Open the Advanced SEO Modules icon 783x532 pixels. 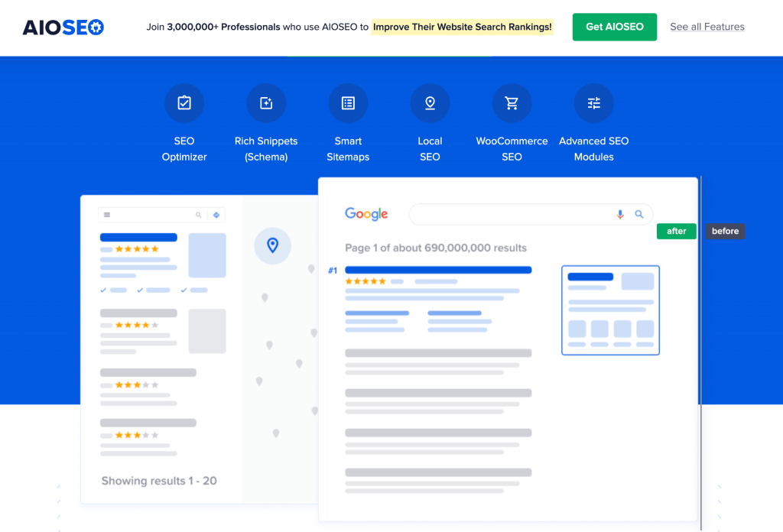593,102
